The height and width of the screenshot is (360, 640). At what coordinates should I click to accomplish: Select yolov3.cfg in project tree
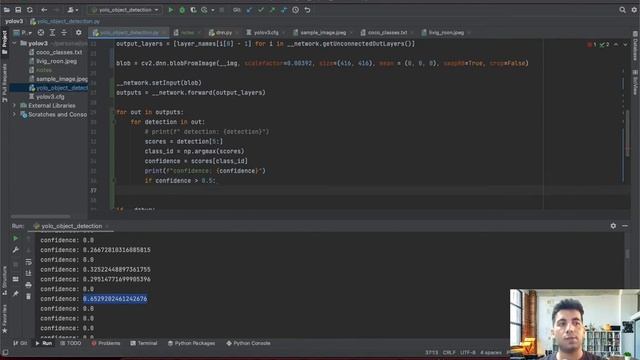pyautogui.click(x=50, y=97)
